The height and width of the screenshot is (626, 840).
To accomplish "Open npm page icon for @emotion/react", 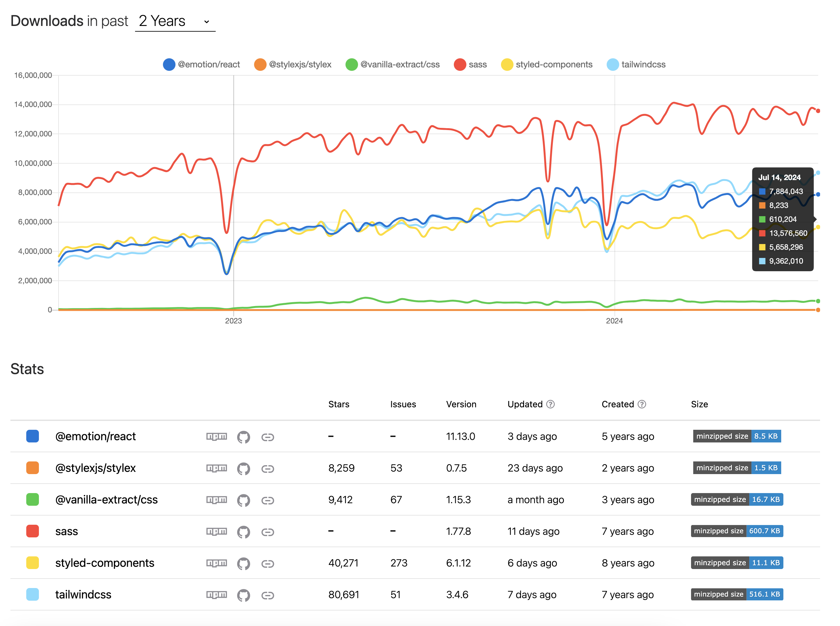I will [x=216, y=436].
